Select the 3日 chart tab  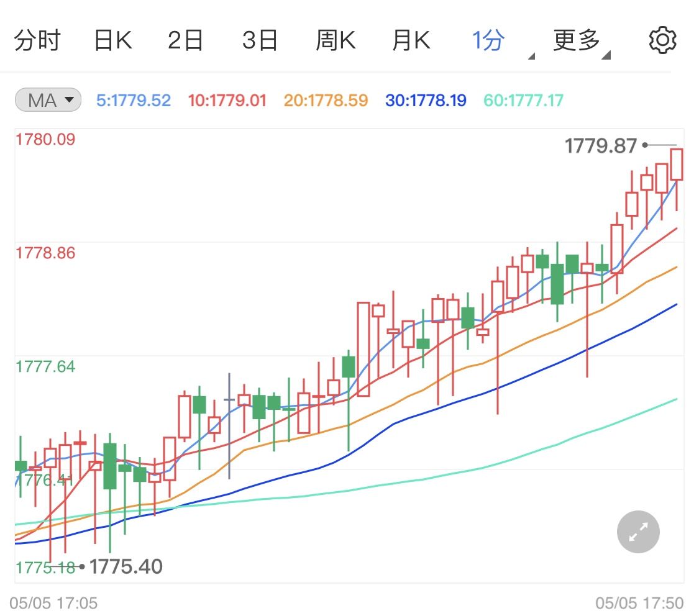pos(260,40)
